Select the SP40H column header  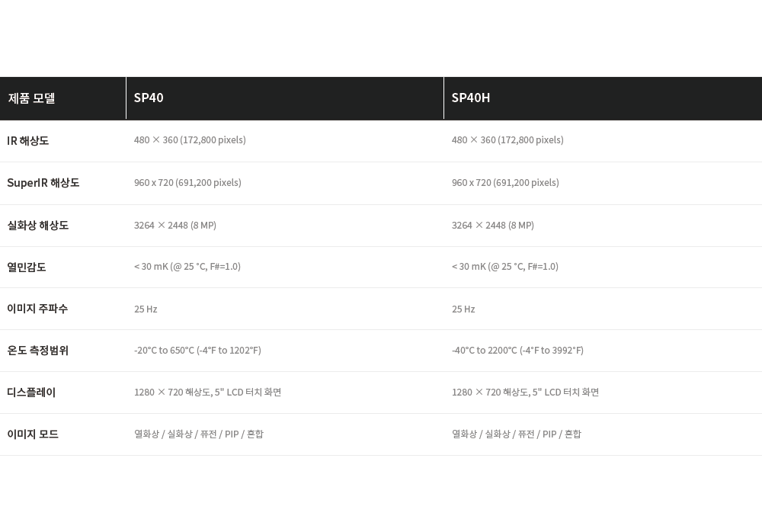coord(603,98)
